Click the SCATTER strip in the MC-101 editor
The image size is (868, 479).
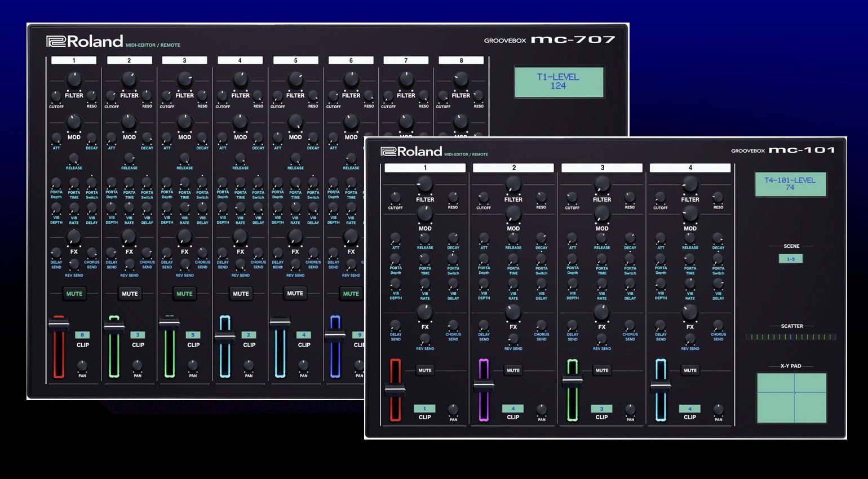pos(791,337)
